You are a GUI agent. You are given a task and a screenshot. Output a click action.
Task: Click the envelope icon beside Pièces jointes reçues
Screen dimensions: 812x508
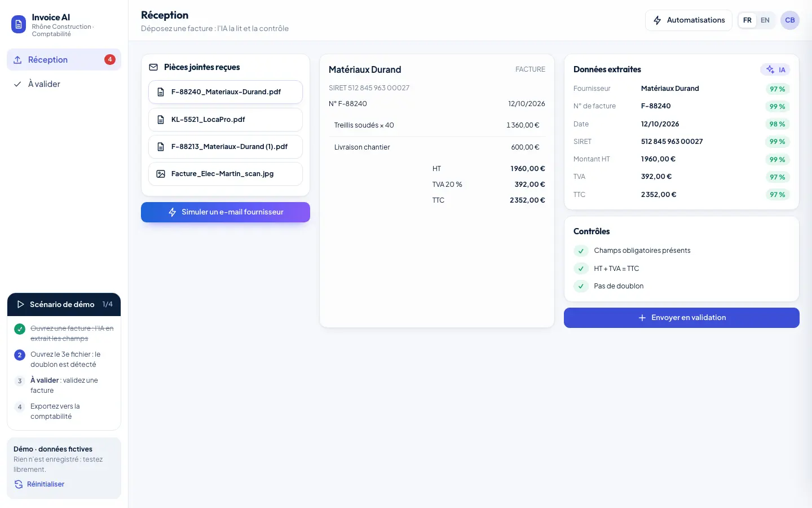[x=153, y=67]
